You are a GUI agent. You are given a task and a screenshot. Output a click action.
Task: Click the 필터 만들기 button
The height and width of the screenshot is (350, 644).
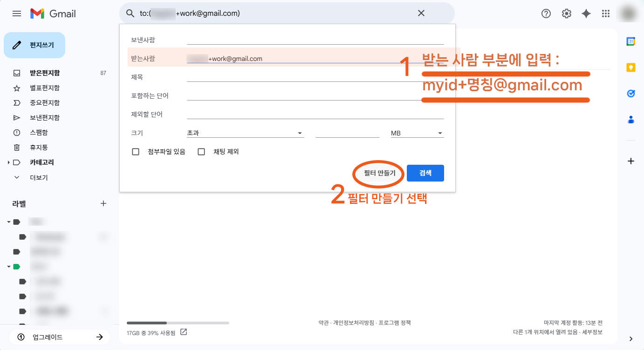tap(379, 173)
